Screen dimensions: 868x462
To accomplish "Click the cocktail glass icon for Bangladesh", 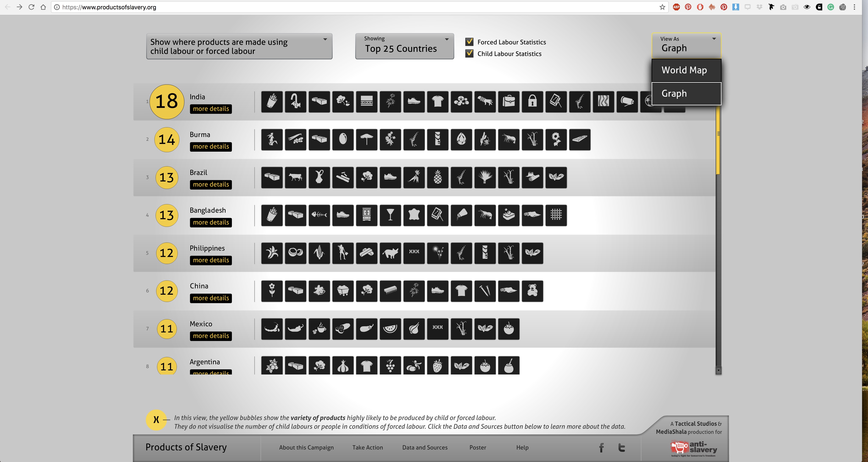I will click(390, 215).
